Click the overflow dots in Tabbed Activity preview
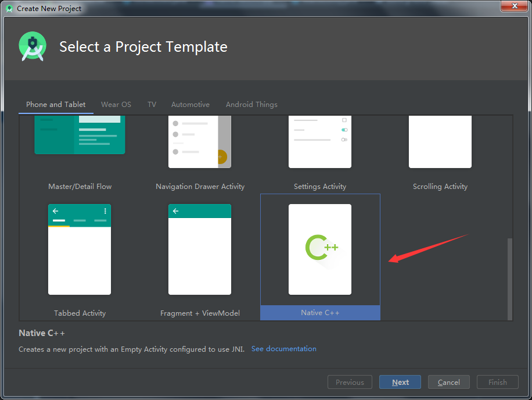The height and width of the screenshot is (400, 532). (x=105, y=211)
